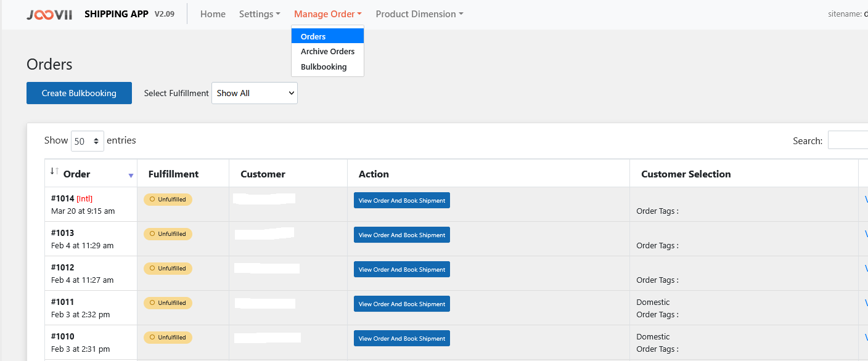Screen dimensions: 868x361
Task: Sort the table by Customer column header
Action: click(x=263, y=174)
